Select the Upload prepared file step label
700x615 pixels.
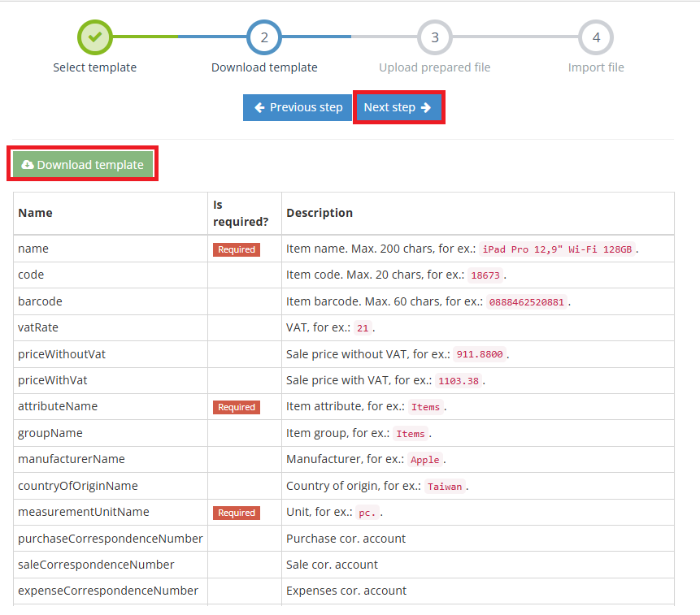click(434, 67)
